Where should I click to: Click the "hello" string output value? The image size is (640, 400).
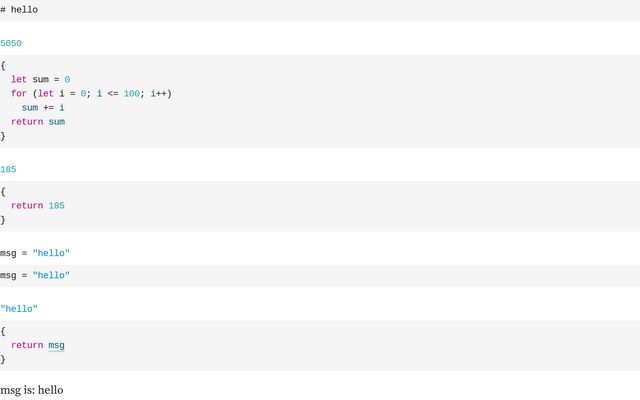pyautogui.click(x=19, y=310)
